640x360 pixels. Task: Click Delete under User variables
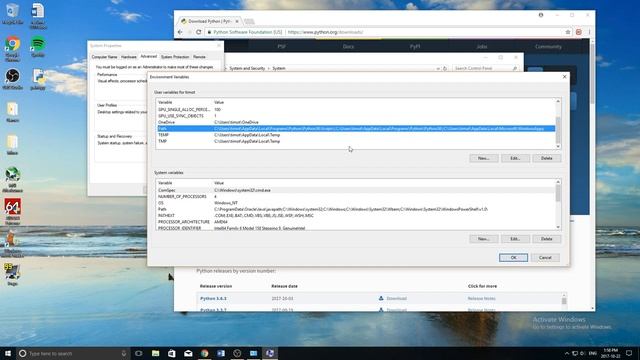[547, 158]
